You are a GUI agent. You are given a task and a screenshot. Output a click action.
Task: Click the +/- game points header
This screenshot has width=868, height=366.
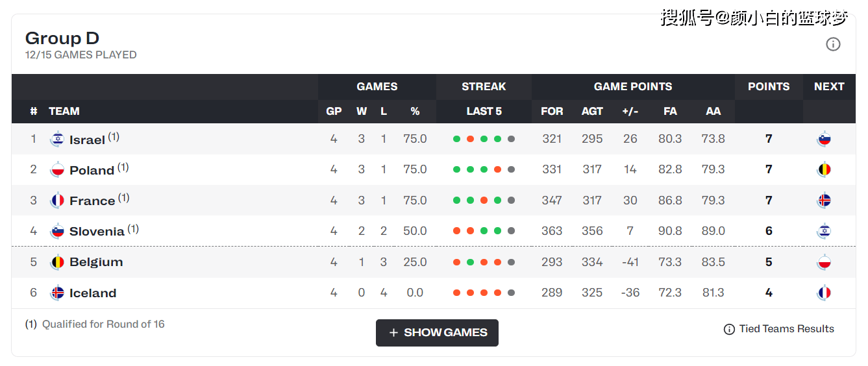630,111
